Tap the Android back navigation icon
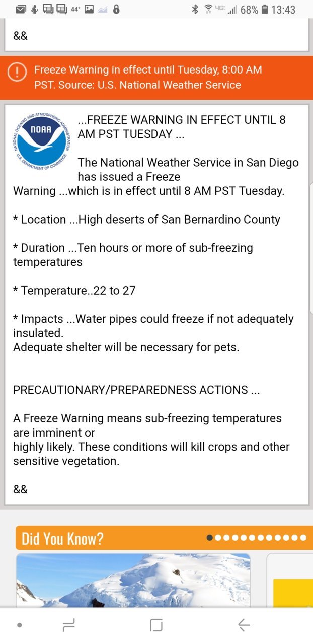The image size is (313, 644). (244, 625)
